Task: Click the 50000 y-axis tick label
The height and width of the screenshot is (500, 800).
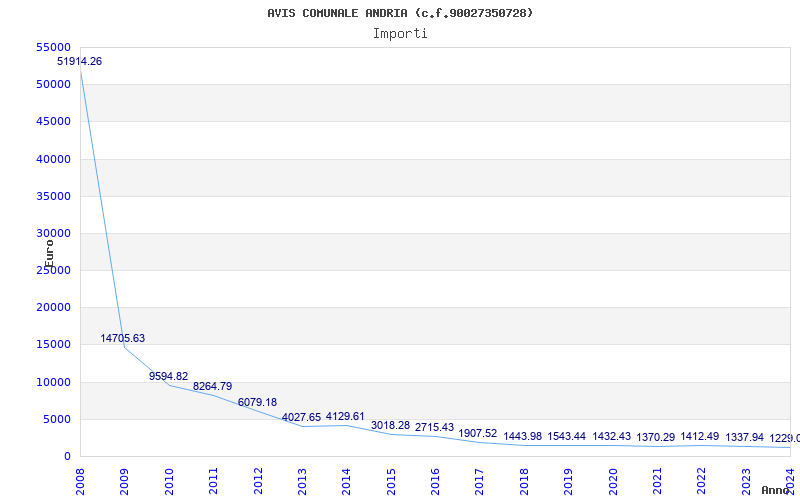Action: point(54,84)
